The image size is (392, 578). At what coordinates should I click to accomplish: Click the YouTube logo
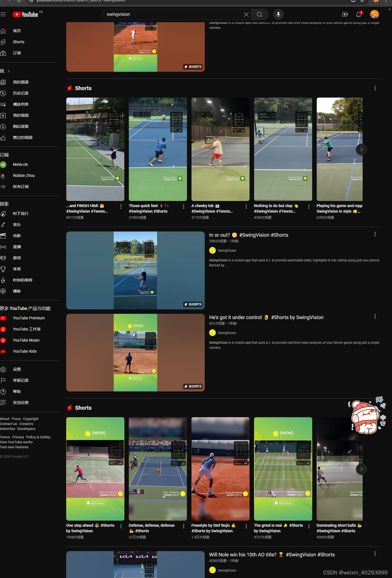click(x=25, y=14)
